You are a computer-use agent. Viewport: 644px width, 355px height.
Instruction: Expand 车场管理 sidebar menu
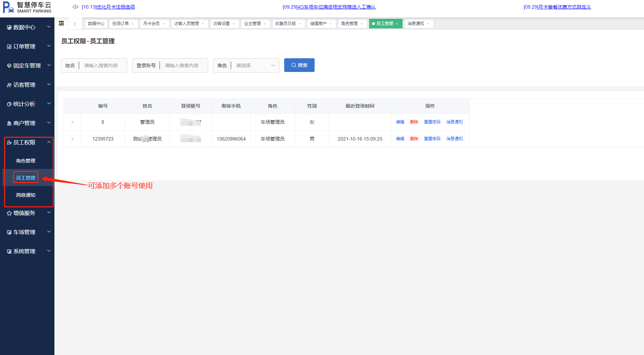point(27,232)
